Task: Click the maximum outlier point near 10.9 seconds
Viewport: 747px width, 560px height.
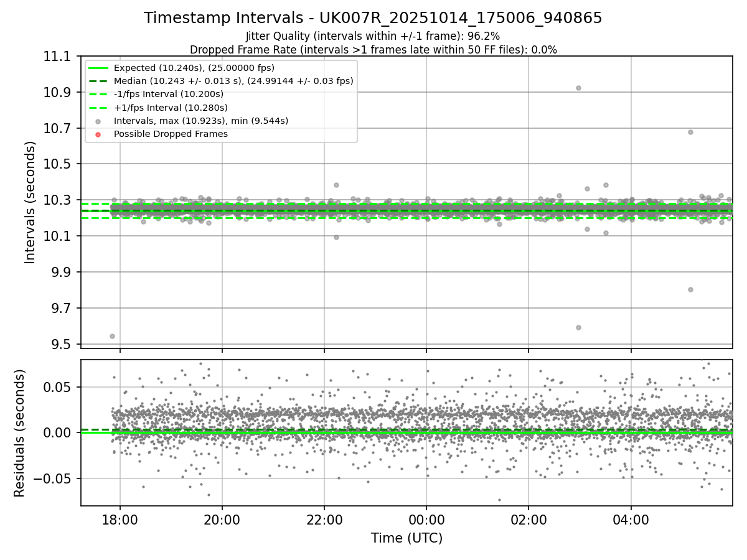Action: (x=578, y=88)
